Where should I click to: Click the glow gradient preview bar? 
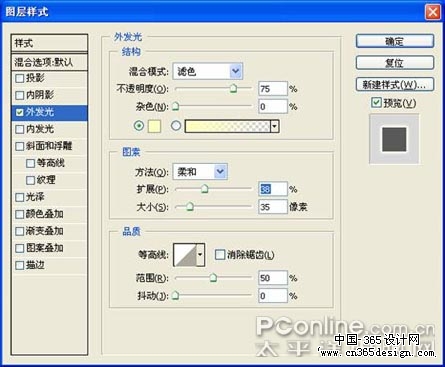[227, 126]
